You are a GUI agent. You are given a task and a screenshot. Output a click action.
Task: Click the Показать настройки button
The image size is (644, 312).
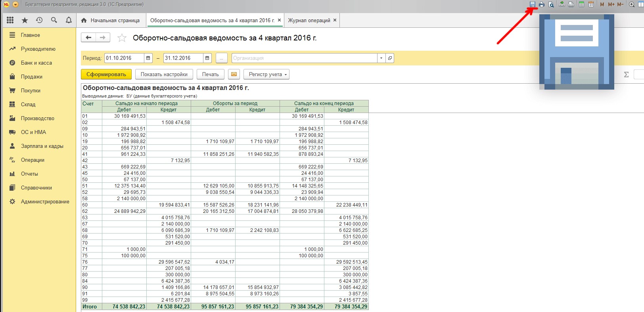pos(164,74)
